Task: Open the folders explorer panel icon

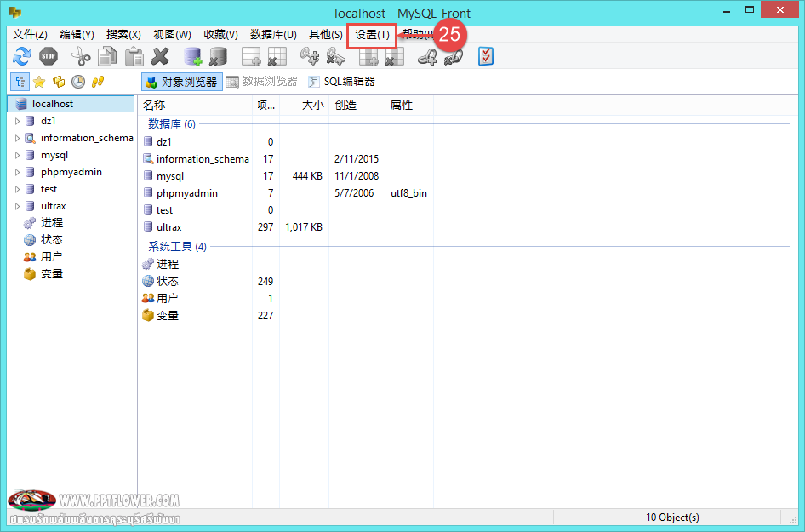Action: point(59,82)
